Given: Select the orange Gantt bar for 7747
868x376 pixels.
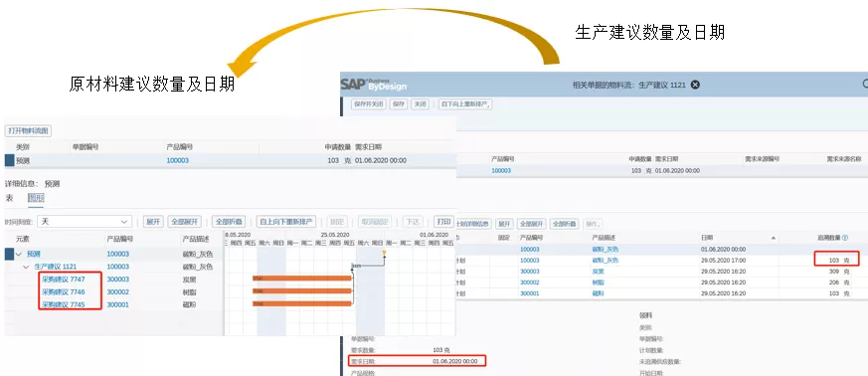Looking at the screenshot, I should tap(301, 278).
